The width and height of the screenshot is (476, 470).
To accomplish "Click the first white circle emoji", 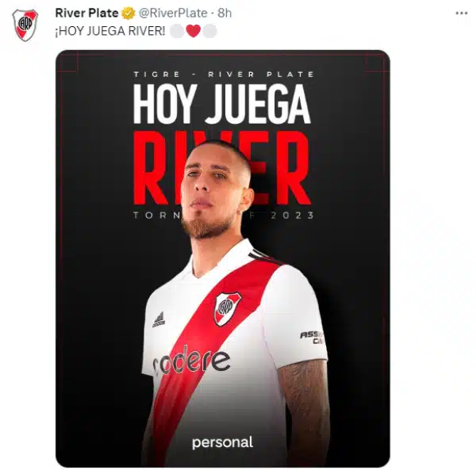I will (x=177, y=31).
